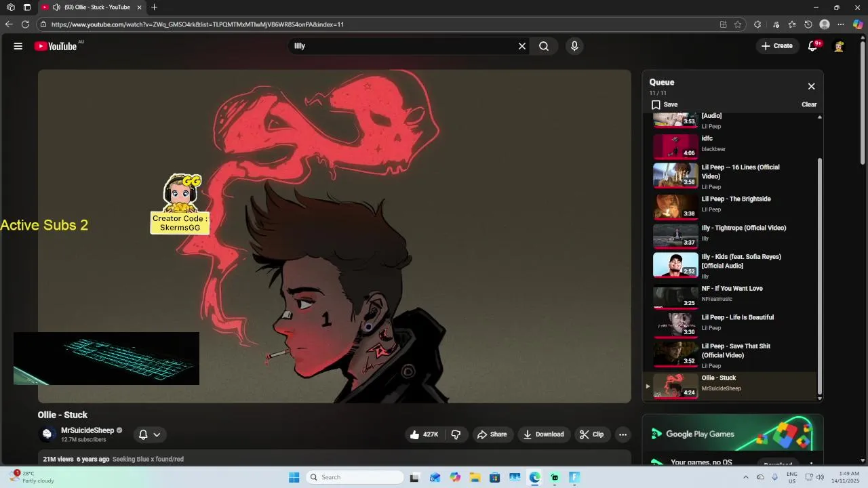Click the video player to pause
Viewport: 868px width, 488px height.
point(334,236)
